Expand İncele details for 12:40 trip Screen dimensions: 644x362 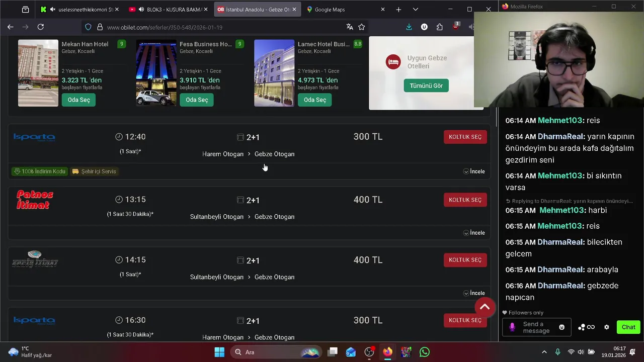click(474, 171)
